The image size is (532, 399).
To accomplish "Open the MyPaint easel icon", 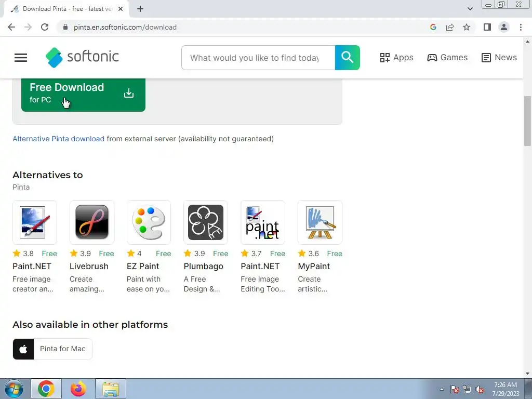I will click(320, 222).
